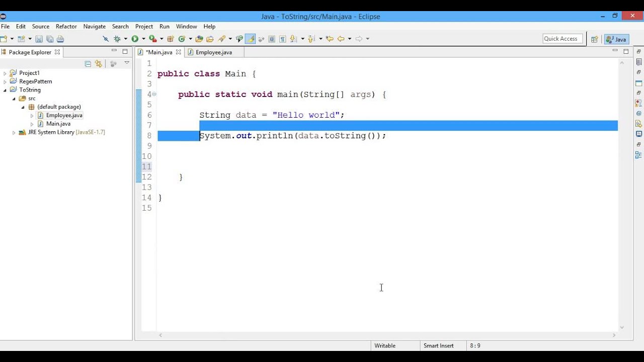The width and height of the screenshot is (644, 362).
Task: Minimize the Package Explorer view
Action: coord(114,51)
